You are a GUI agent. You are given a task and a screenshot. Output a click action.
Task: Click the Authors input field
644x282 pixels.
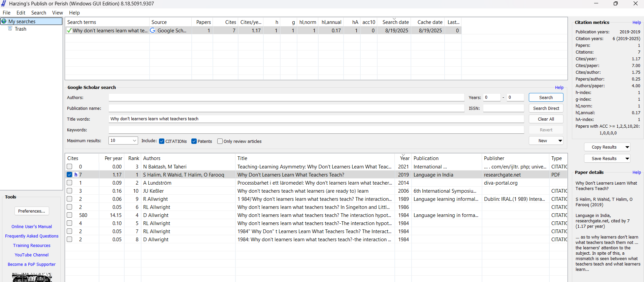[286, 97]
